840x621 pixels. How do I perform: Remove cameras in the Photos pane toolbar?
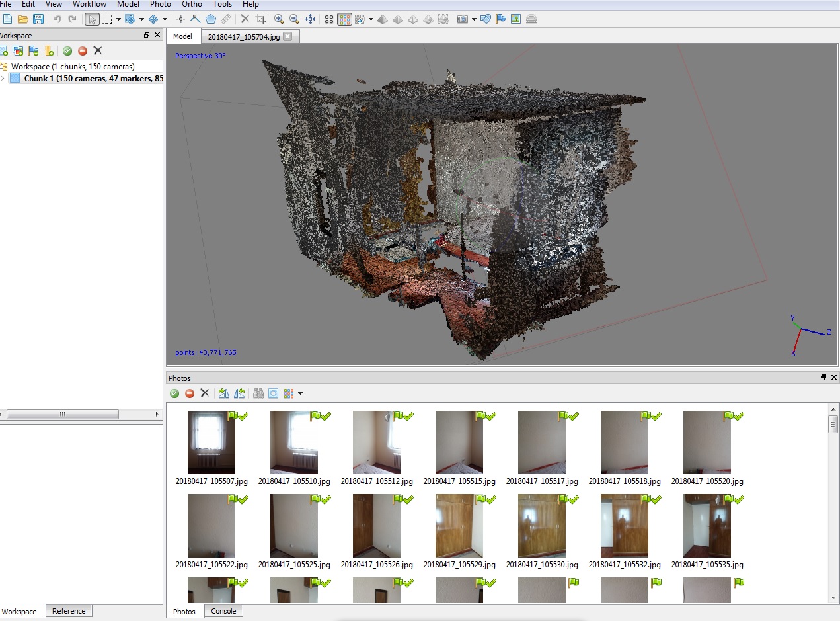pos(205,393)
